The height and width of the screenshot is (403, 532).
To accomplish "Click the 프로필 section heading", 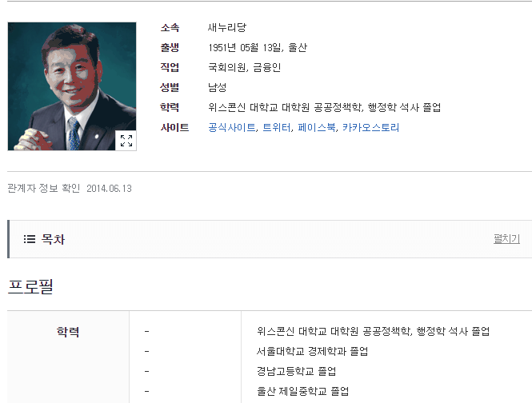I will pyautogui.click(x=30, y=286).
